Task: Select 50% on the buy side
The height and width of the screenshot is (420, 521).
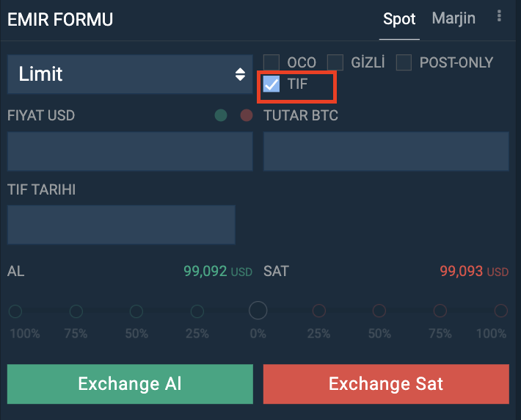Action: 136,311
